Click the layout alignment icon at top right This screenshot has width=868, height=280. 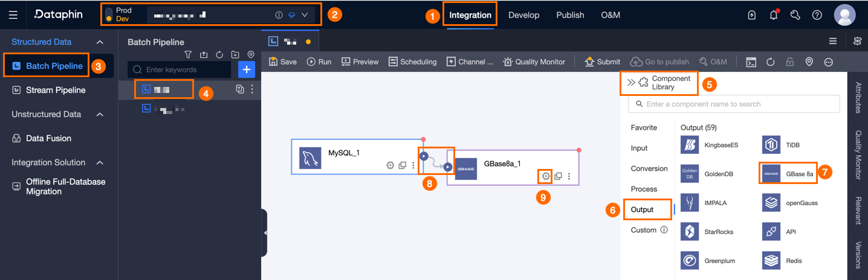(x=857, y=41)
